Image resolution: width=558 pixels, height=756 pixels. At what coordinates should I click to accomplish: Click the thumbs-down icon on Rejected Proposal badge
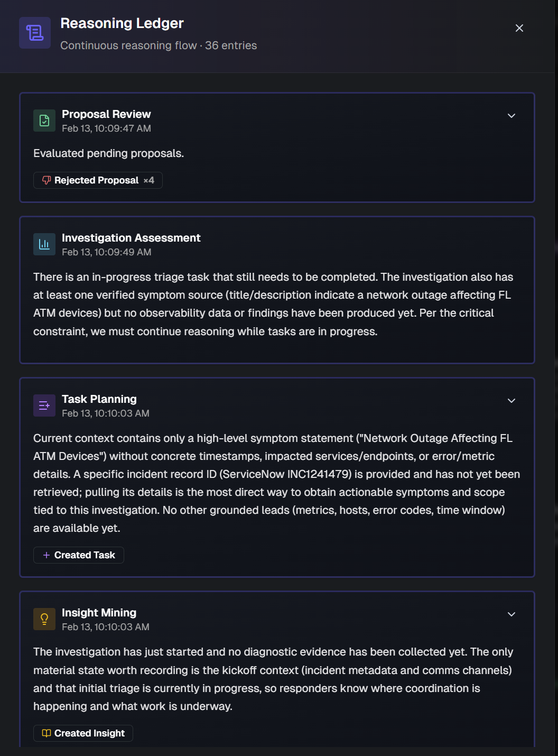[46, 180]
